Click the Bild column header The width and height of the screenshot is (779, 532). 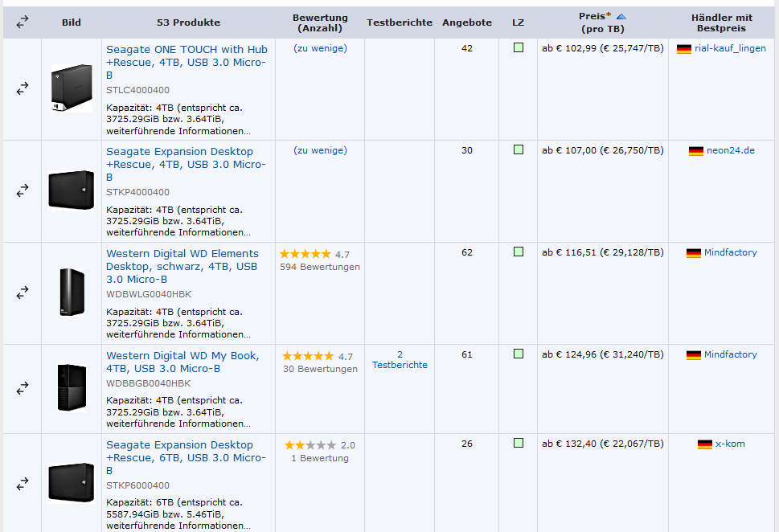(72, 23)
